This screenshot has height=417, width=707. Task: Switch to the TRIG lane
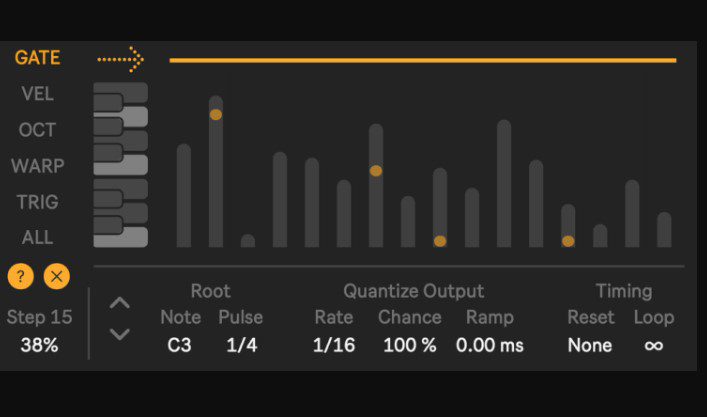[37, 202]
